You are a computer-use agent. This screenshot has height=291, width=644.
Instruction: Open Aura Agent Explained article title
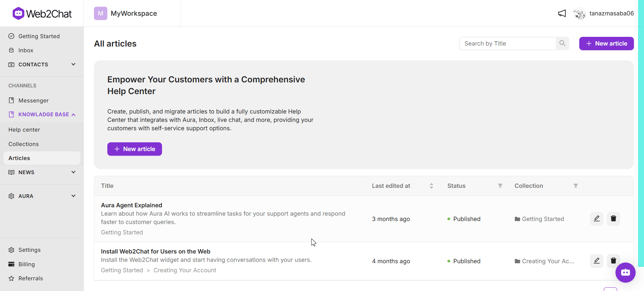click(x=131, y=205)
